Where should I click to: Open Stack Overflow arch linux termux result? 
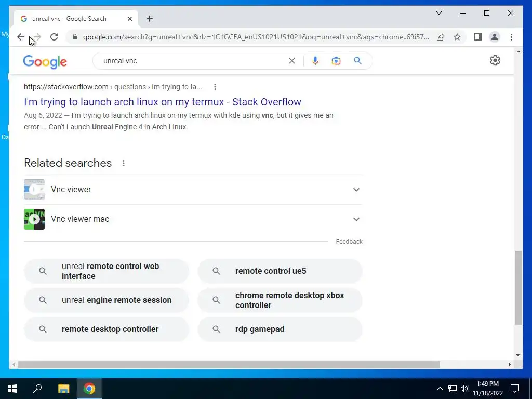(x=163, y=102)
